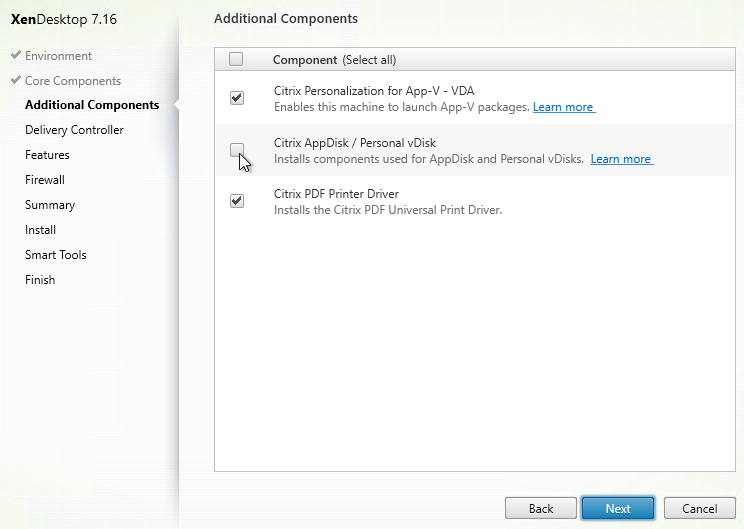Click the XenDesktop 7.16 title
This screenshot has width=744, height=529.
tap(64, 19)
